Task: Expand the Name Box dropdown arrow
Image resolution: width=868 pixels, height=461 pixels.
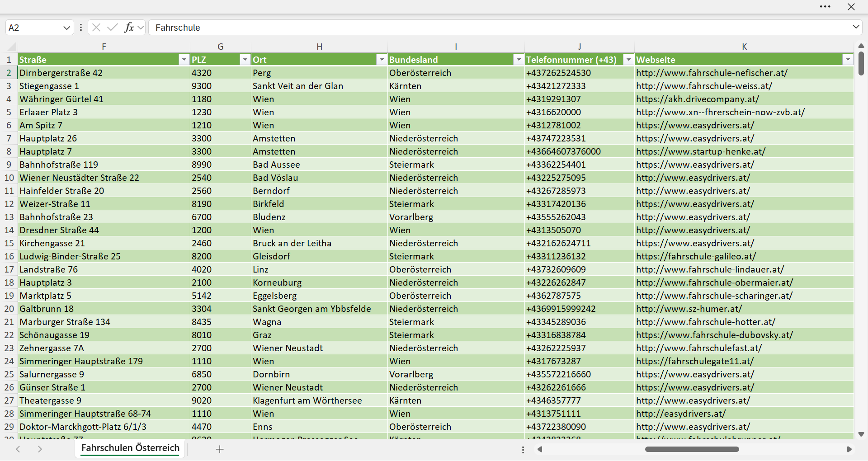Action: pyautogui.click(x=67, y=28)
